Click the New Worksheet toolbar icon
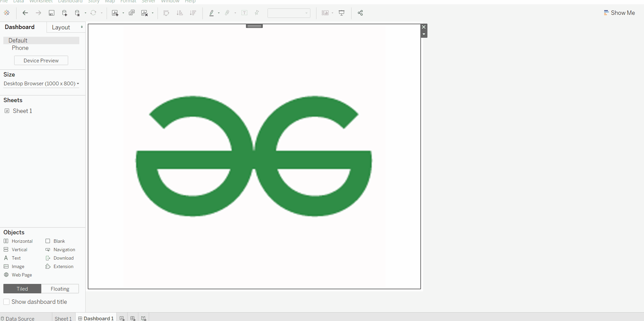The height and width of the screenshot is (321, 644). [x=115, y=13]
